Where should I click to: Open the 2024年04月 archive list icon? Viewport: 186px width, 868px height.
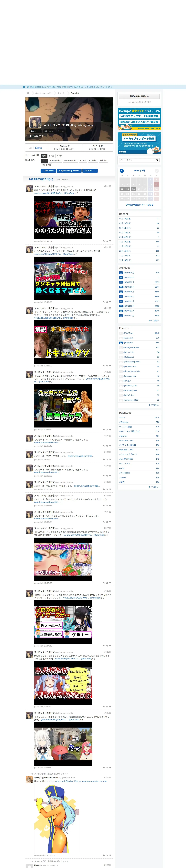click(121, 297)
